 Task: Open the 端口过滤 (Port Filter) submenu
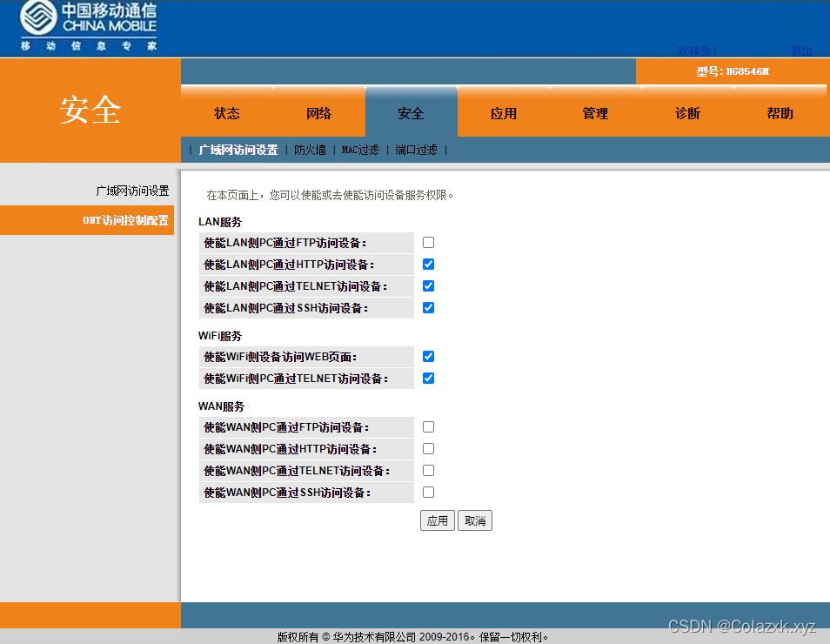[x=415, y=149]
